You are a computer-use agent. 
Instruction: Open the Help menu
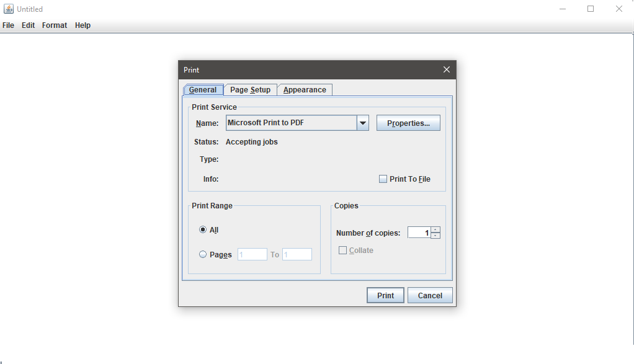coord(83,25)
